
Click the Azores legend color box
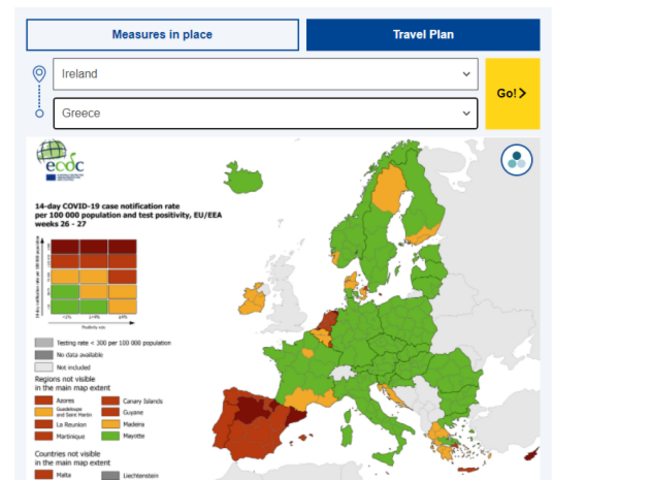click(44, 402)
